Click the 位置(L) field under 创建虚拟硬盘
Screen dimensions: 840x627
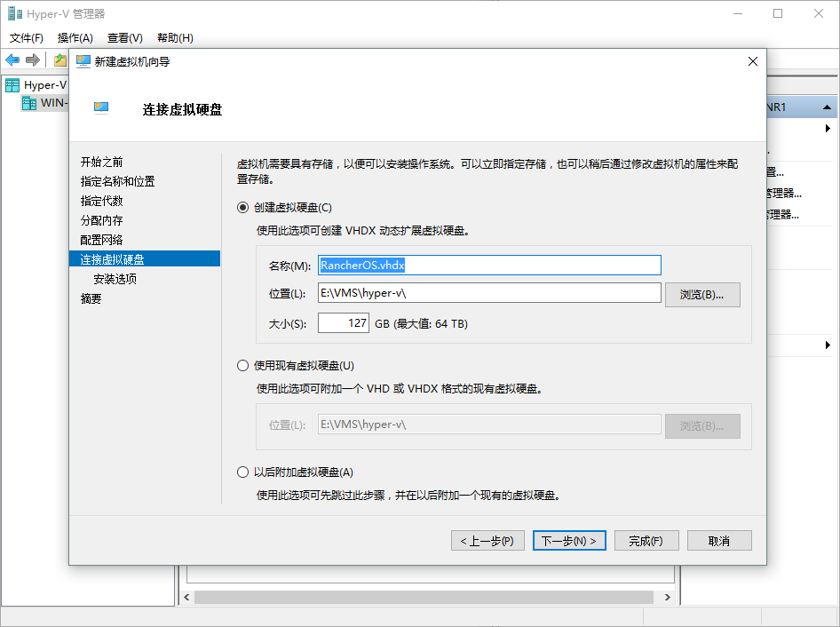[489, 293]
